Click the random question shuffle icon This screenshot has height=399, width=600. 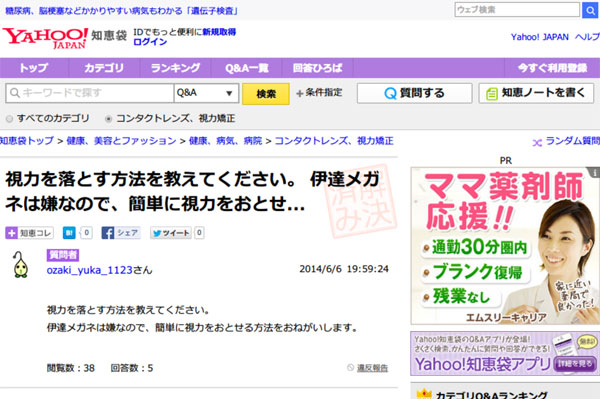(537, 143)
